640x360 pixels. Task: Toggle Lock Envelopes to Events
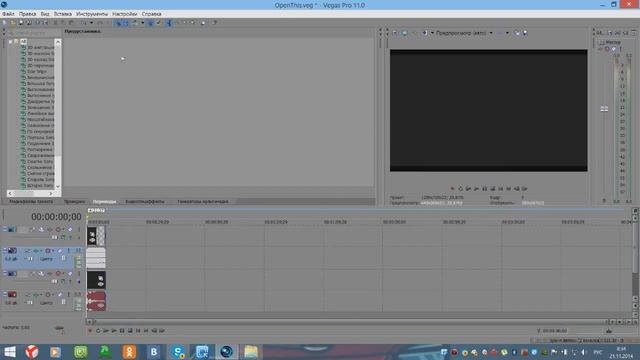(151, 23)
